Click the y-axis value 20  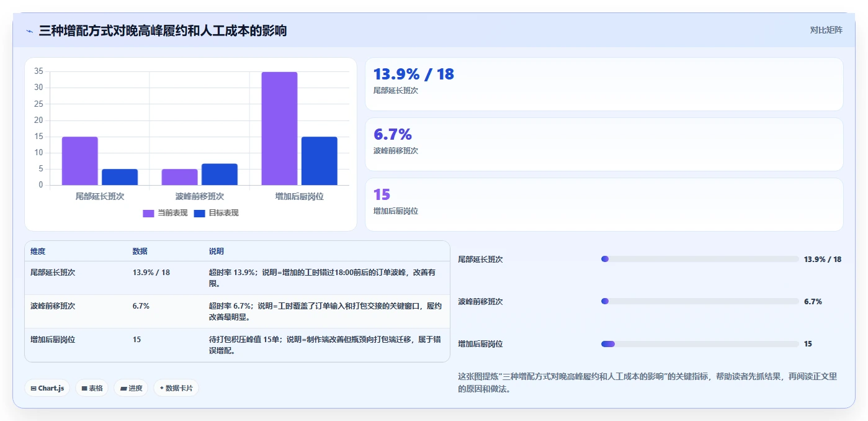click(x=38, y=120)
